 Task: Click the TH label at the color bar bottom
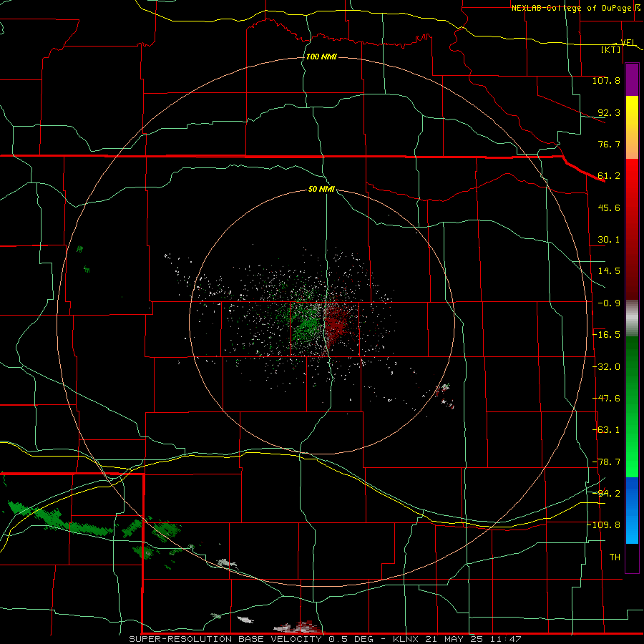tap(615, 557)
